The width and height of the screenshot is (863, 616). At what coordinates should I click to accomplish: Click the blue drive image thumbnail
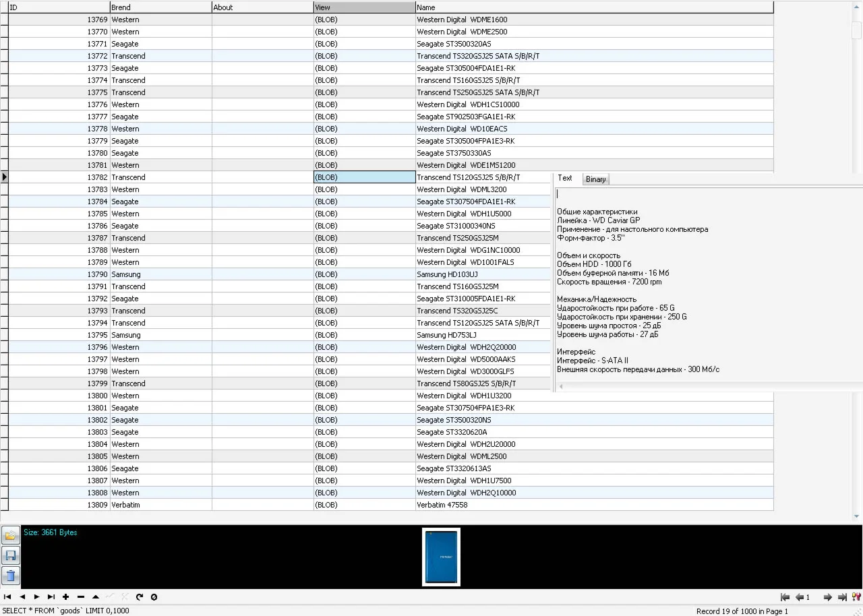[441, 557]
